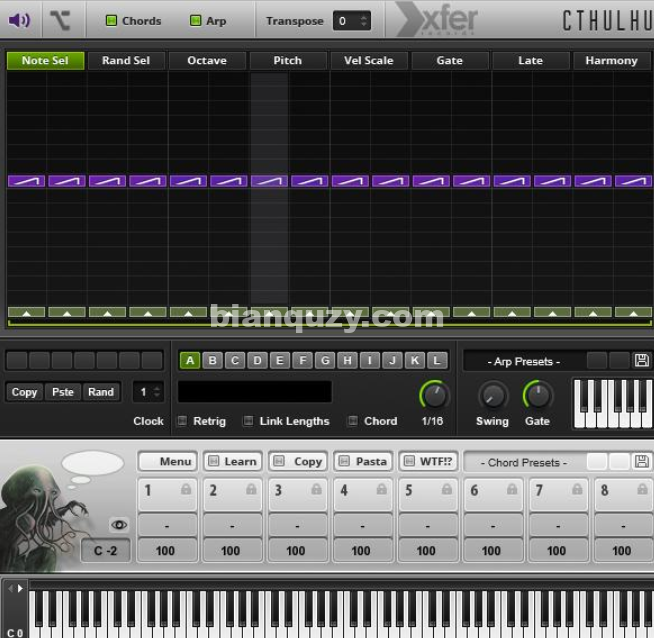Image resolution: width=654 pixels, height=638 pixels.
Task: Click the black pattern name field
Action: (x=255, y=392)
